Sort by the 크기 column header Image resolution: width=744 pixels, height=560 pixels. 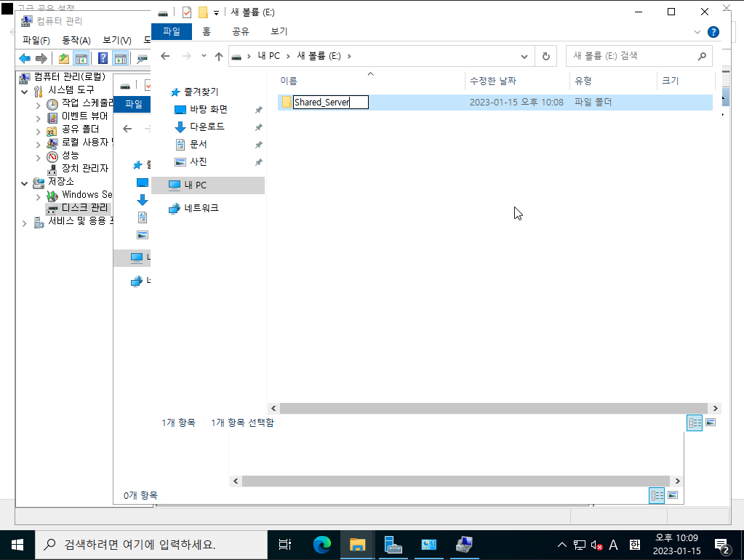point(670,81)
